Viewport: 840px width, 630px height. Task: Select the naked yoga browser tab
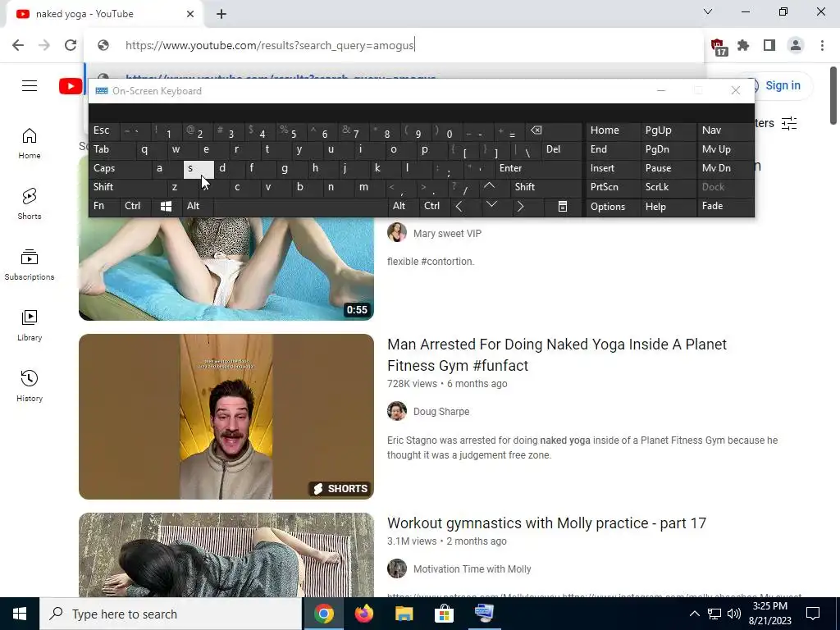click(x=105, y=14)
